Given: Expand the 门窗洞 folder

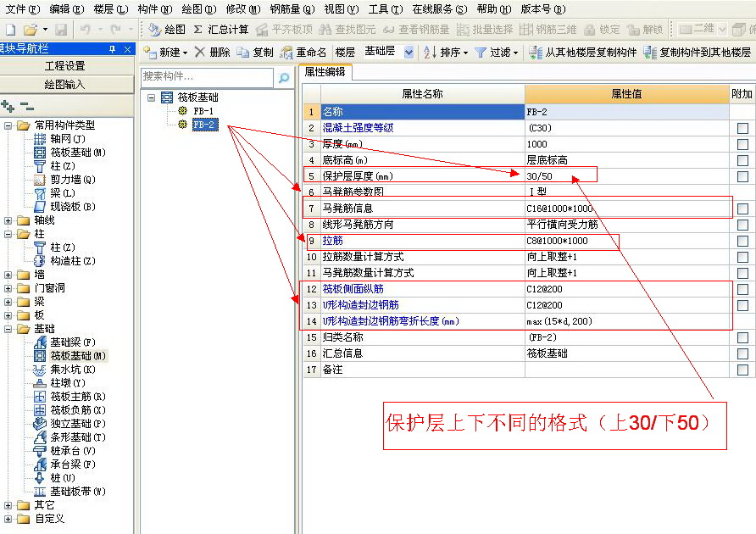Looking at the screenshot, I should 8,288.
